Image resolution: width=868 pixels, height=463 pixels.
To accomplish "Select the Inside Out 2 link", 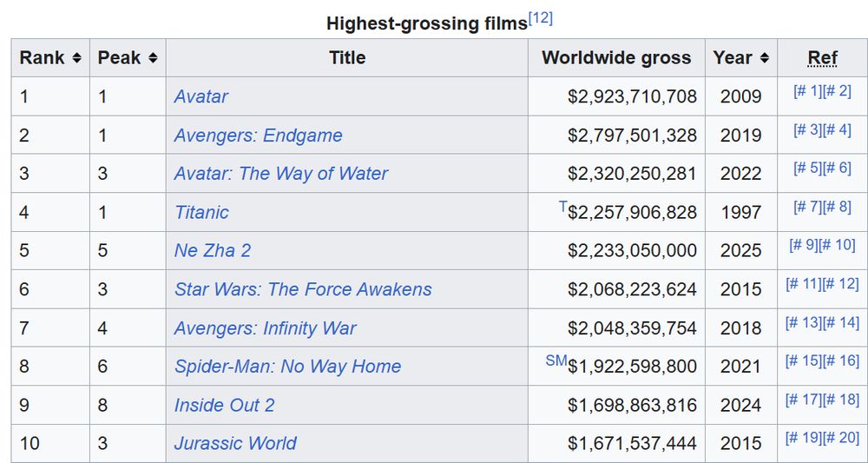I will [224, 405].
